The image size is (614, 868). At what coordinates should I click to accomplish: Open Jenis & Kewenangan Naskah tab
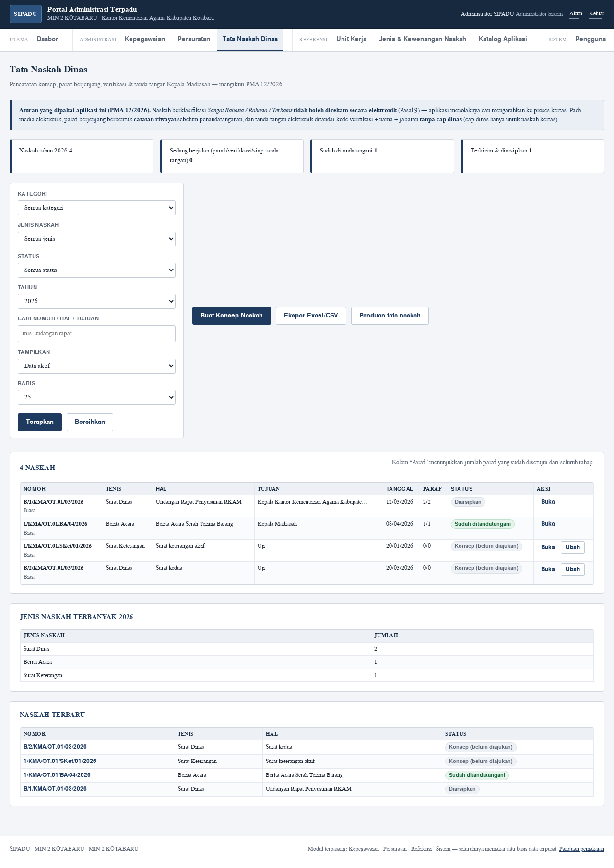tap(423, 39)
